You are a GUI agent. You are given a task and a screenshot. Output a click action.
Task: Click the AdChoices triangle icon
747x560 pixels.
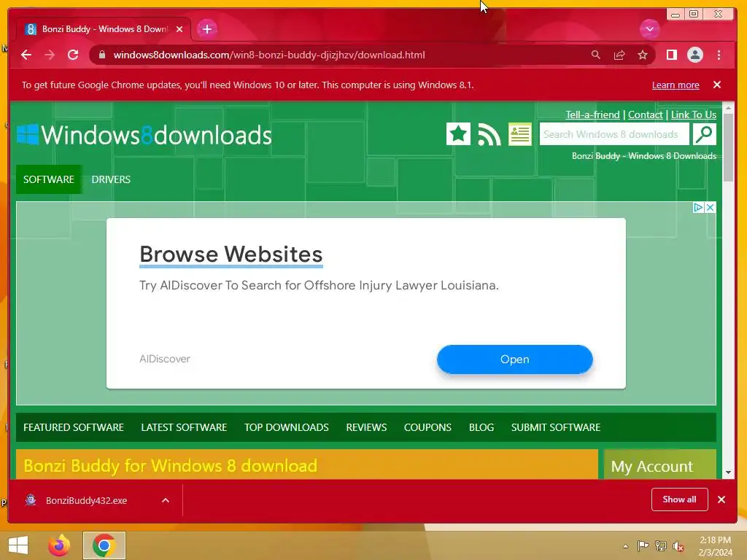coord(698,207)
